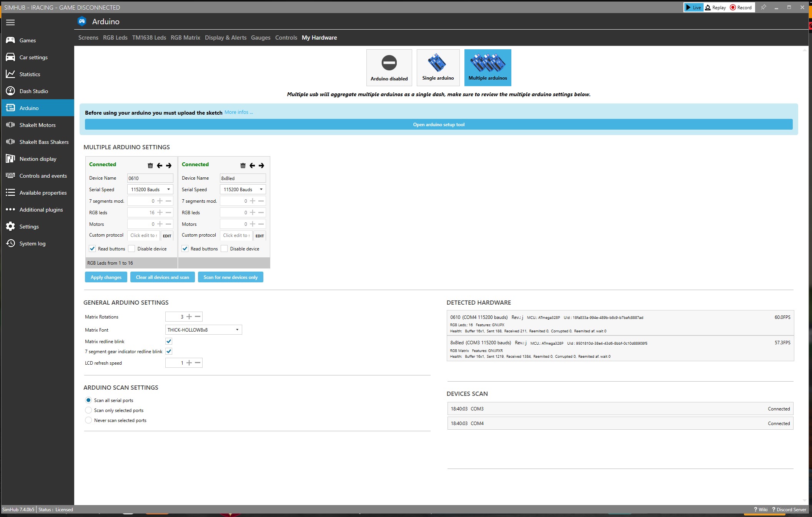Toggle Disable device for 8x8led
The height and width of the screenshot is (517, 812).
click(x=224, y=248)
